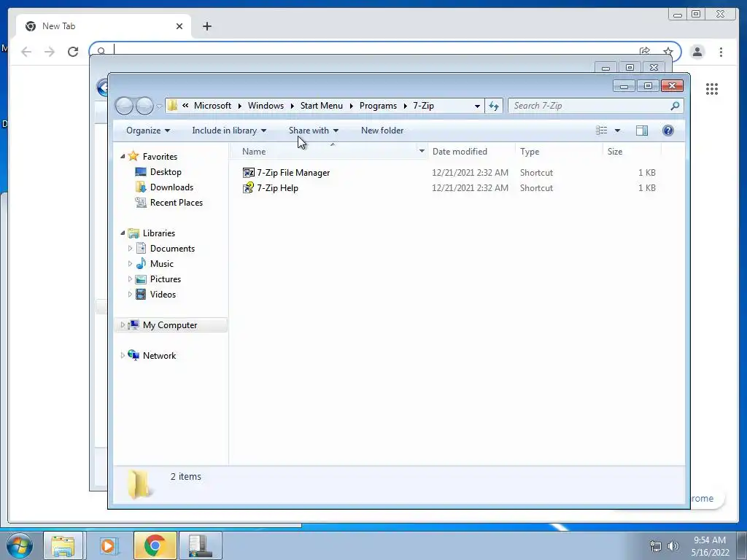The height and width of the screenshot is (560, 747).
Task: Launch Windows Media Player from taskbar
Action: pyautogui.click(x=109, y=545)
